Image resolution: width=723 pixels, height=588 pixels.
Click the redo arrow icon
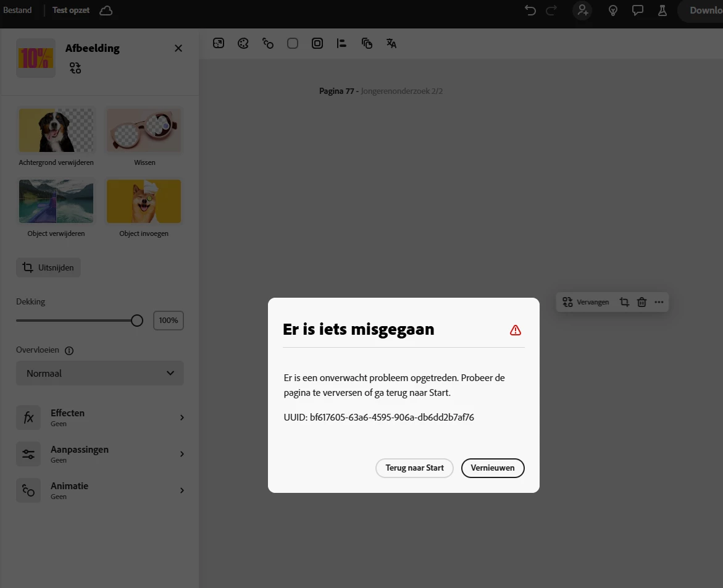[551, 10]
